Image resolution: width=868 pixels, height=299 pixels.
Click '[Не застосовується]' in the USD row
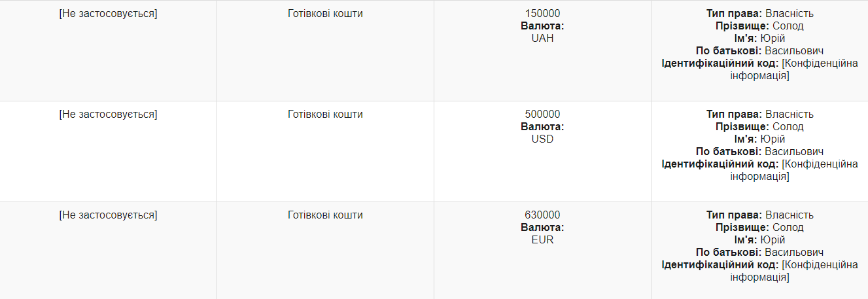click(x=108, y=114)
